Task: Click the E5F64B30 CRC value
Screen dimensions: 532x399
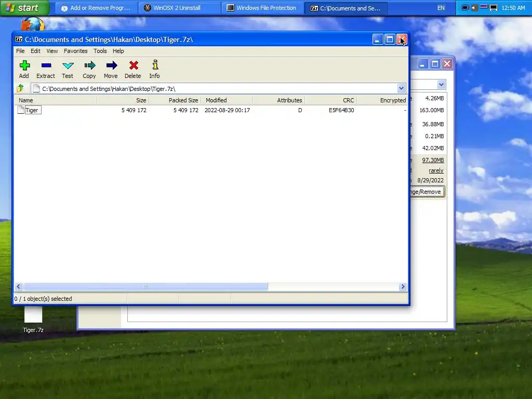Action: click(341, 110)
